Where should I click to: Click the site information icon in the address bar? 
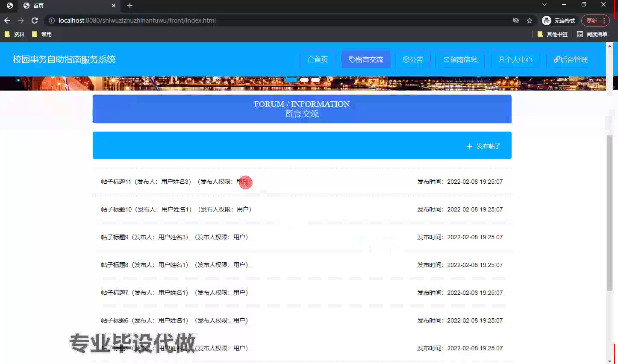51,21
